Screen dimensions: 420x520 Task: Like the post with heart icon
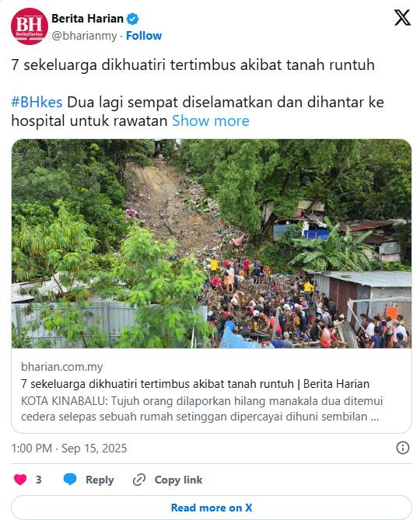click(20, 480)
